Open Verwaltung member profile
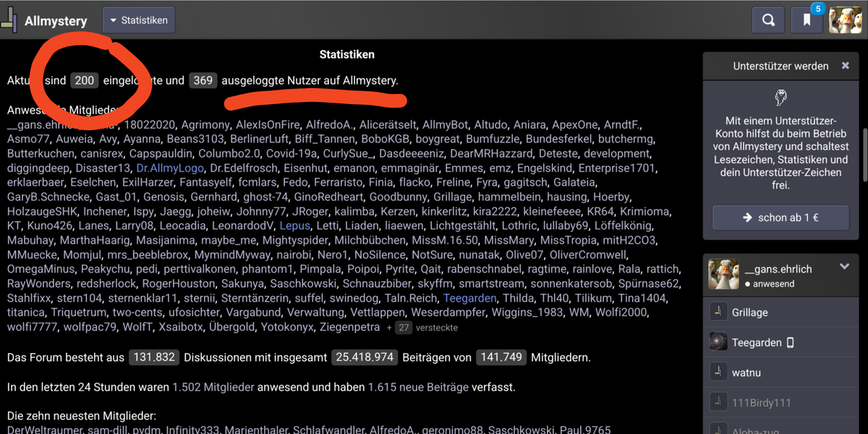This screenshot has width=868, height=434. pyautogui.click(x=314, y=312)
